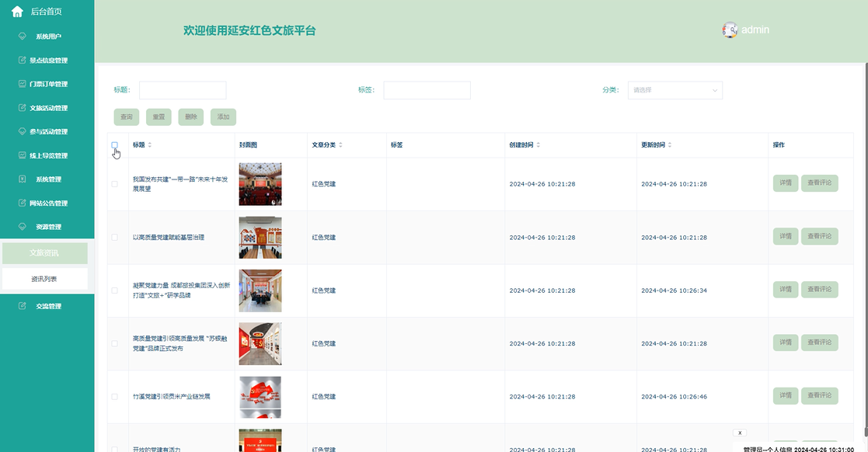Check the row 我国发布共建"一带一路"未来十年发展展望
Screen dimensions: 868x452
tap(114, 184)
